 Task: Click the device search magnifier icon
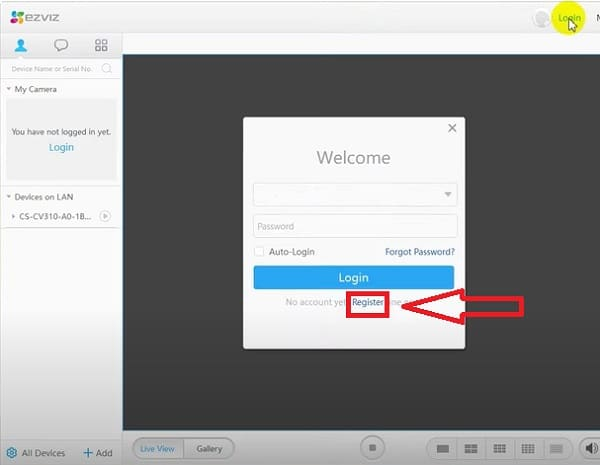click(107, 69)
